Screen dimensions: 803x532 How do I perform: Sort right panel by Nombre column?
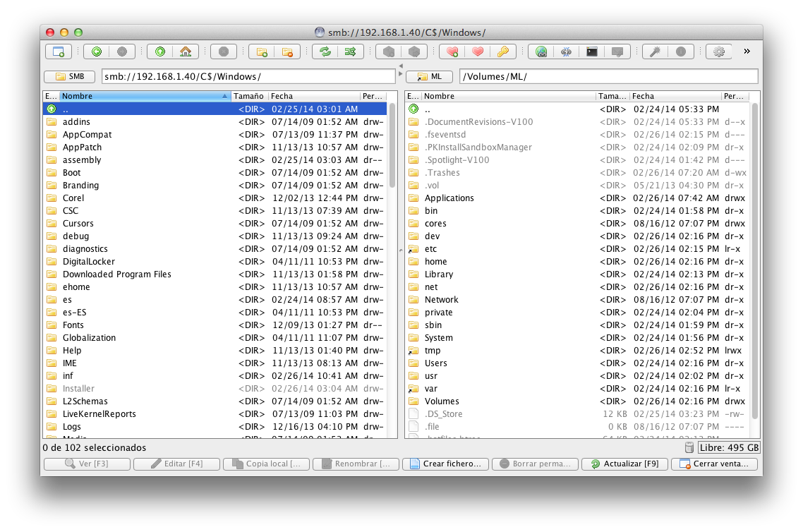coord(509,96)
